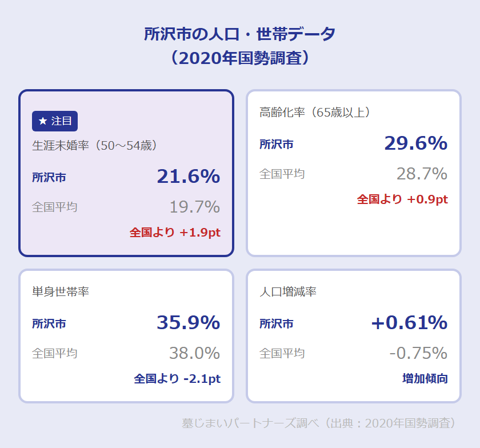
Task: Select the 全国より +1.9pt difference label
Action: click(x=175, y=233)
